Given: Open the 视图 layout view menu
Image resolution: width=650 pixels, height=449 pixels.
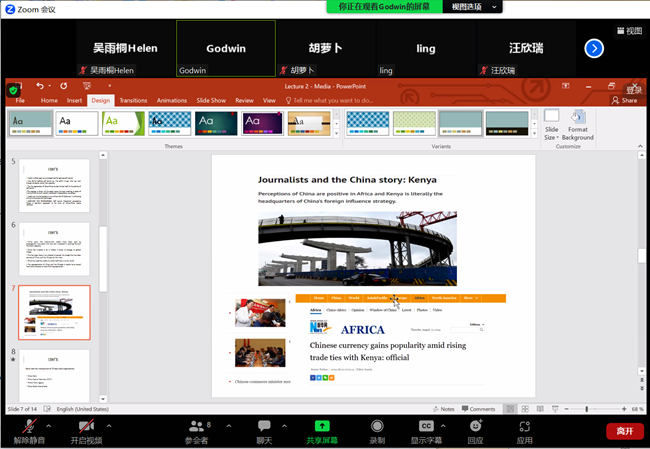Looking at the screenshot, I should pyautogui.click(x=629, y=31).
